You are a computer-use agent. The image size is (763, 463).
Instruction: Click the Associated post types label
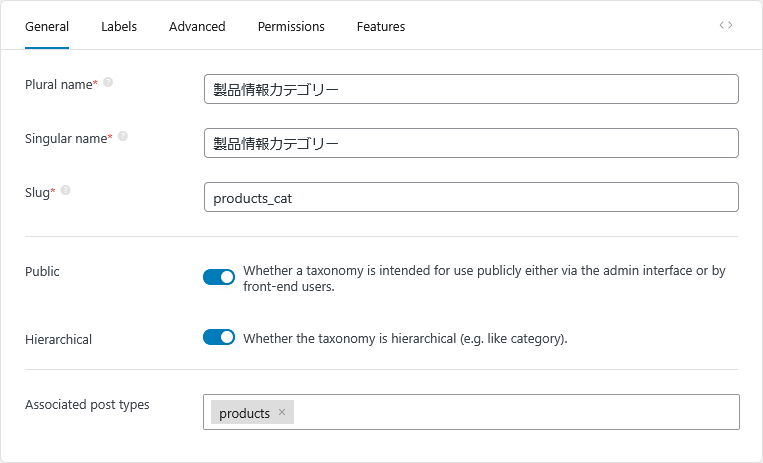87,405
